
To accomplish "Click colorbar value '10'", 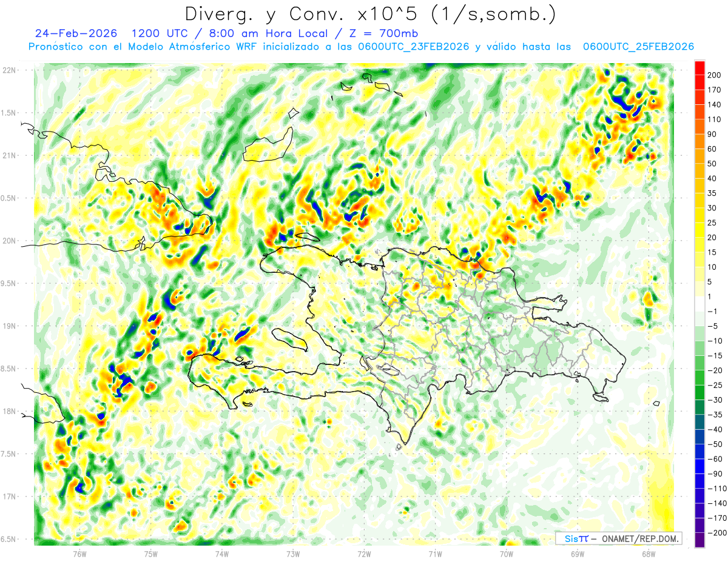I will click(713, 267).
